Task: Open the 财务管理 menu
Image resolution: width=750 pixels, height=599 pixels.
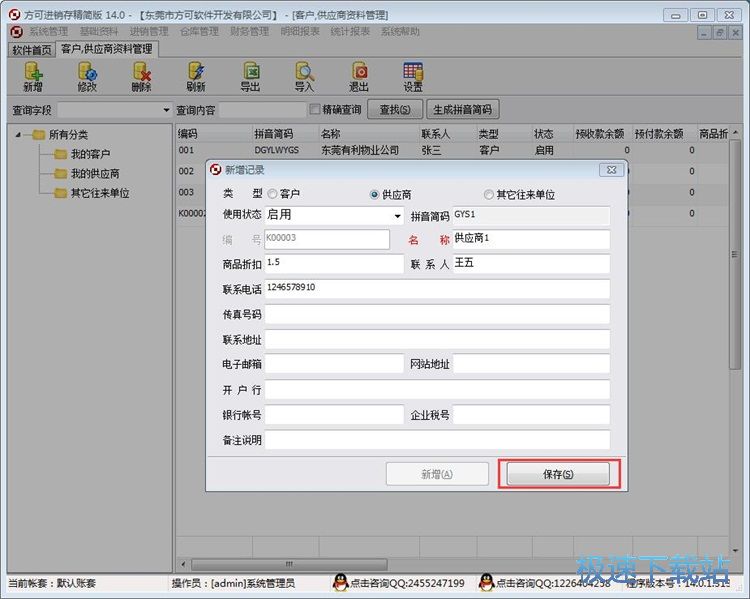Action: tap(250, 32)
